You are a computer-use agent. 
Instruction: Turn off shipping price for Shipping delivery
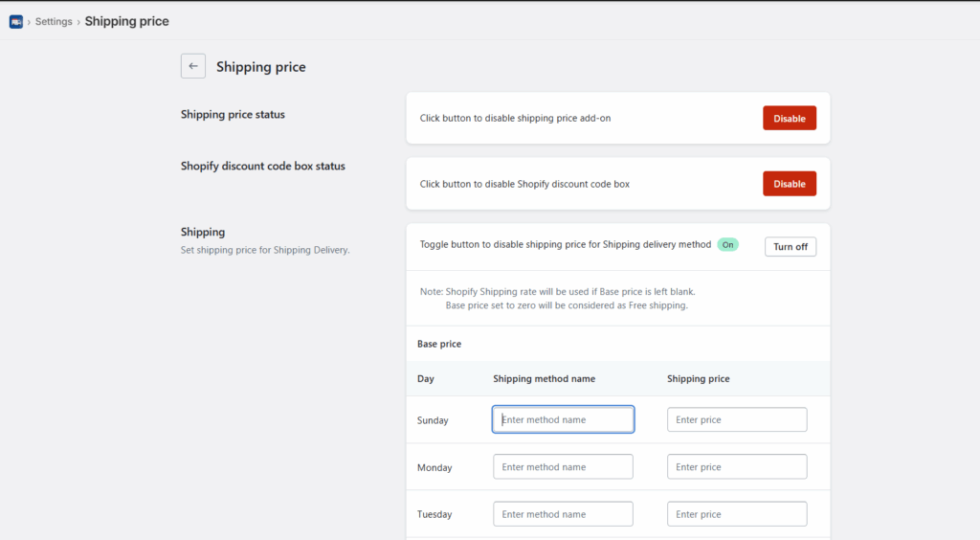[x=790, y=246]
